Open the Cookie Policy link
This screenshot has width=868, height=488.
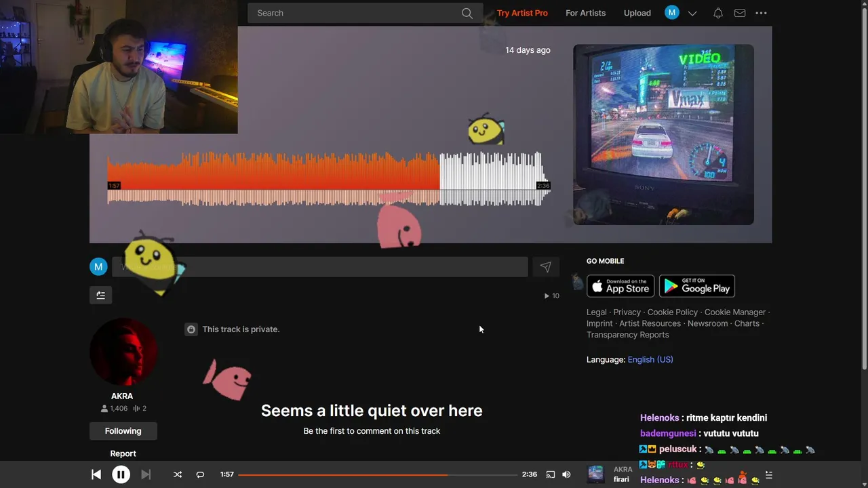click(672, 312)
